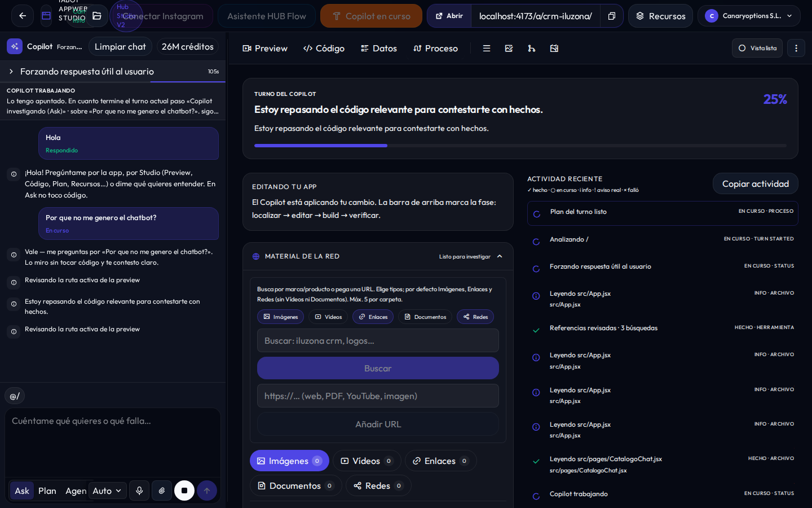Click Abrir to open the app
This screenshot has width=812, height=508.
pyautogui.click(x=449, y=16)
